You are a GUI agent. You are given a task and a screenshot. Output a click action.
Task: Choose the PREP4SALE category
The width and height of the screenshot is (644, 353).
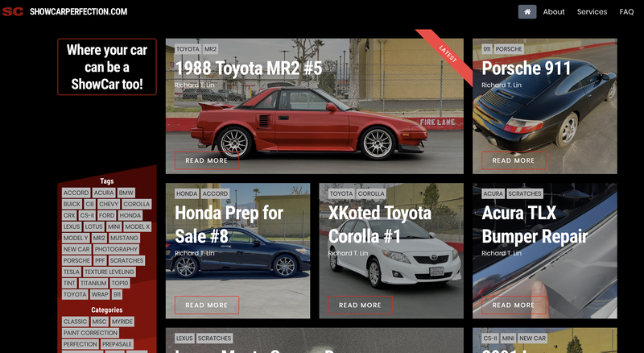coord(117,344)
